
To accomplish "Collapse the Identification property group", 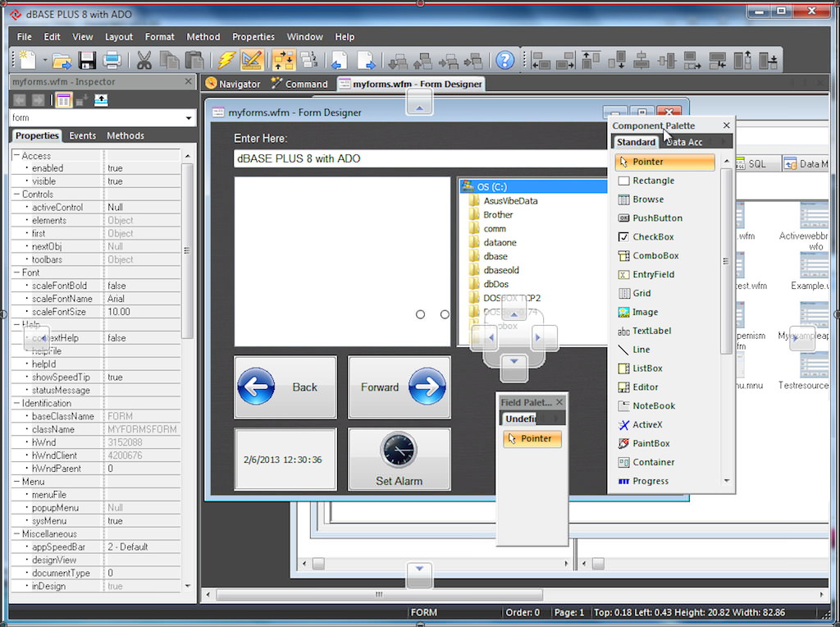I will click(16, 403).
